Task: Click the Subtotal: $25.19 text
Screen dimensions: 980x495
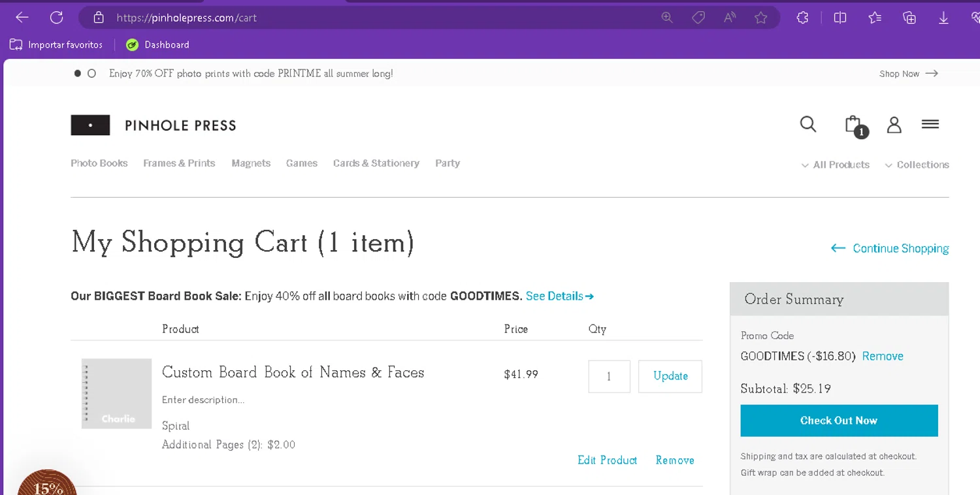Action: (x=786, y=389)
